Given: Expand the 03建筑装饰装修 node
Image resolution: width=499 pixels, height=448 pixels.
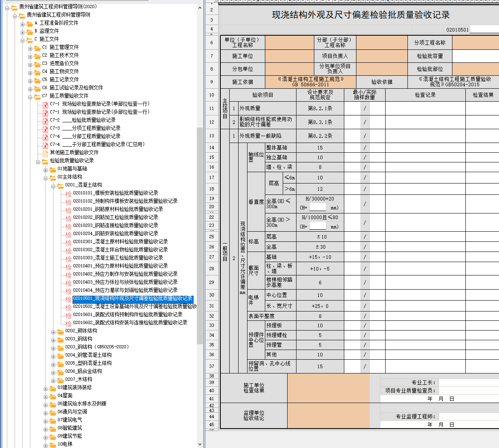Looking at the screenshot, I should 46,388.
